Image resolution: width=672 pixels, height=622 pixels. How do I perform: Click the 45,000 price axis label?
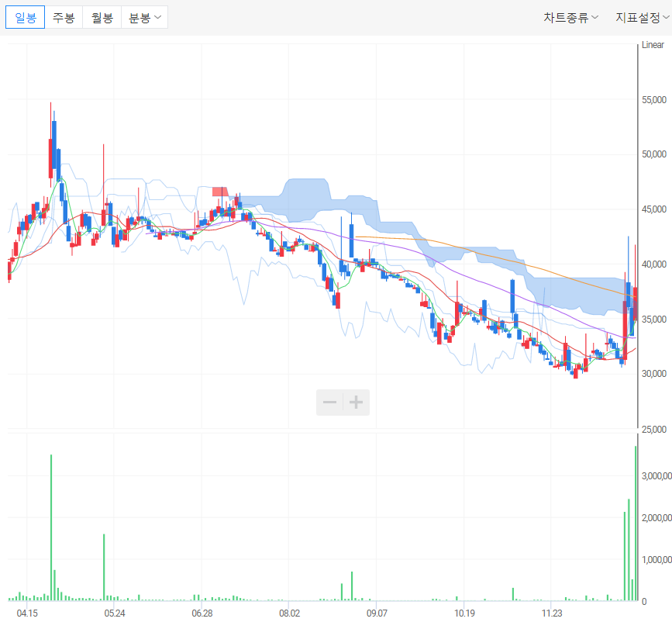pyautogui.click(x=654, y=209)
